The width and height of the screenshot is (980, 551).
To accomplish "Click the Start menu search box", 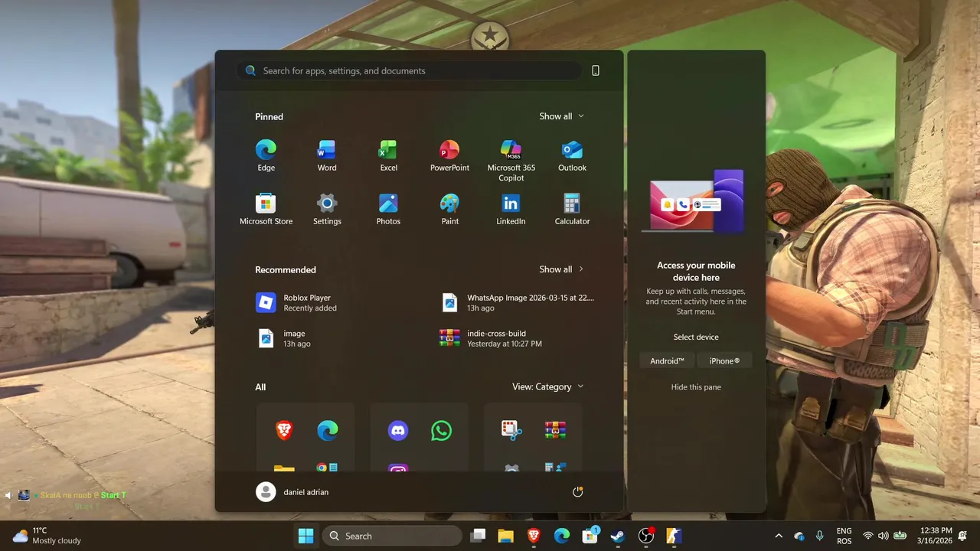I will point(409,70).
